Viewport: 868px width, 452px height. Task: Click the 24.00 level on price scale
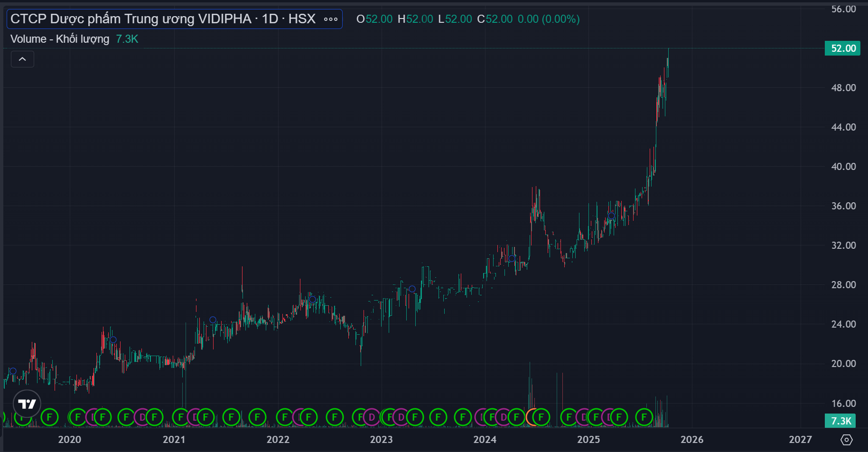point(843,324)
